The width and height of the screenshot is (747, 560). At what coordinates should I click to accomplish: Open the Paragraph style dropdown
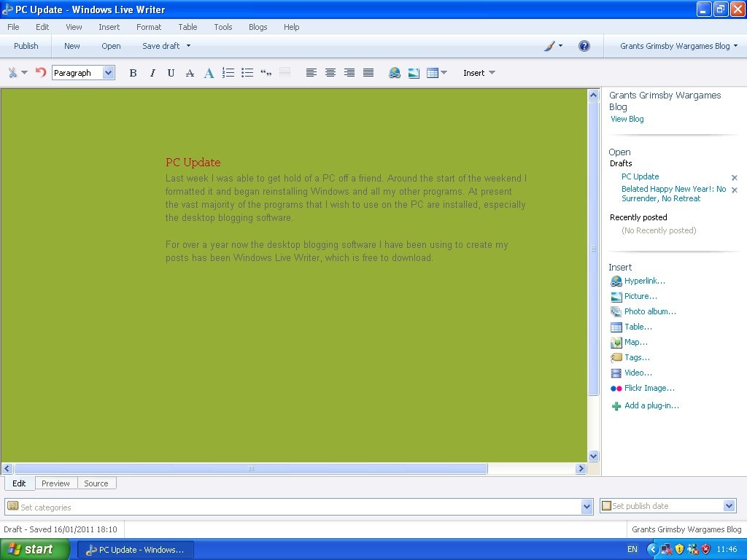point(83,73)
